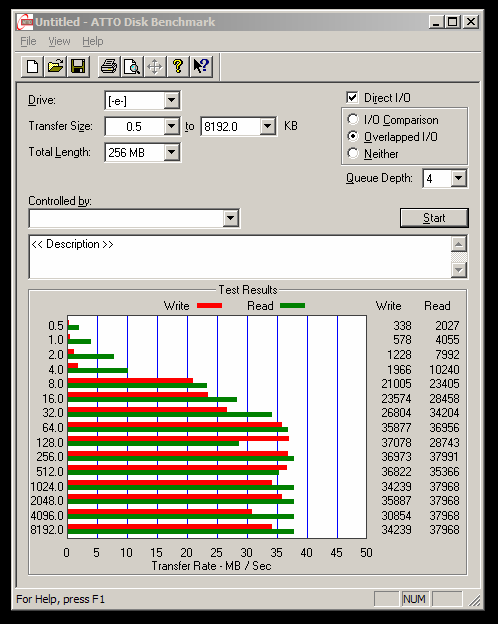498x624 pixels.
Task: Click the Description scrollbar down arrow
Action: point(459,271)
